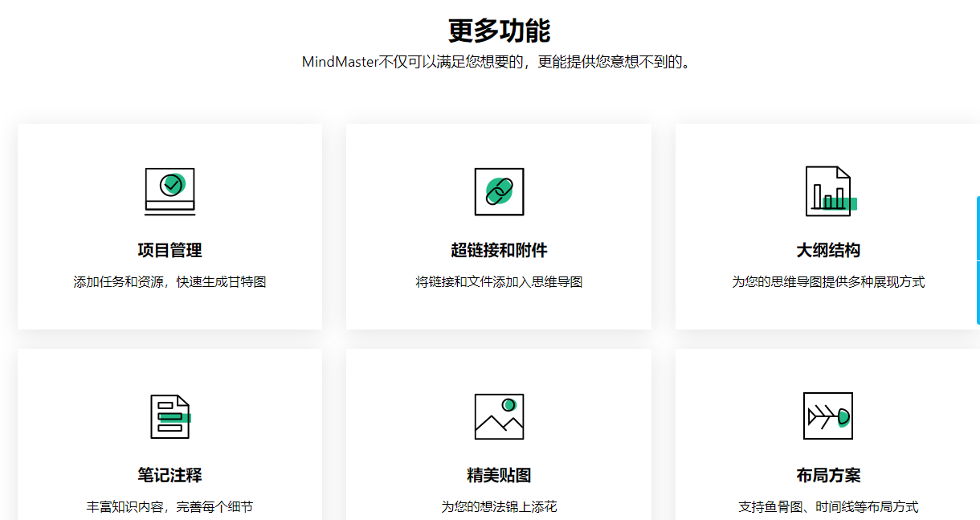980x520 pixels.
Task: Select the 大纲结构 card title
Action: pyautogui.click(x=828, y=250)
